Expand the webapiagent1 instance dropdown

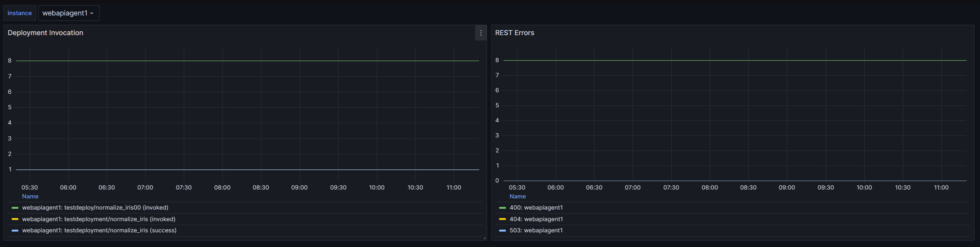click(x=68, y=13)
